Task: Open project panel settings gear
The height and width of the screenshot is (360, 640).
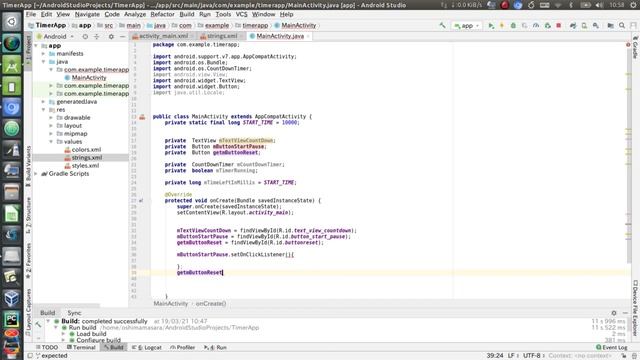Action: coord(111,36)
